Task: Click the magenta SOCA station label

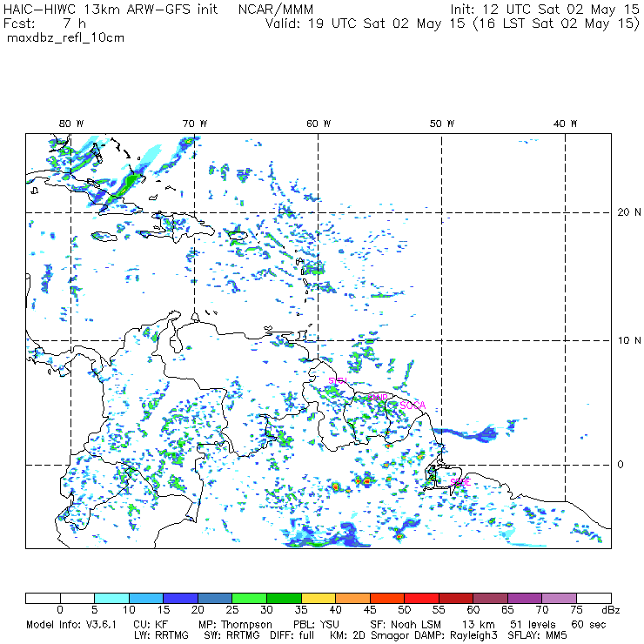Action: [413, 406]
